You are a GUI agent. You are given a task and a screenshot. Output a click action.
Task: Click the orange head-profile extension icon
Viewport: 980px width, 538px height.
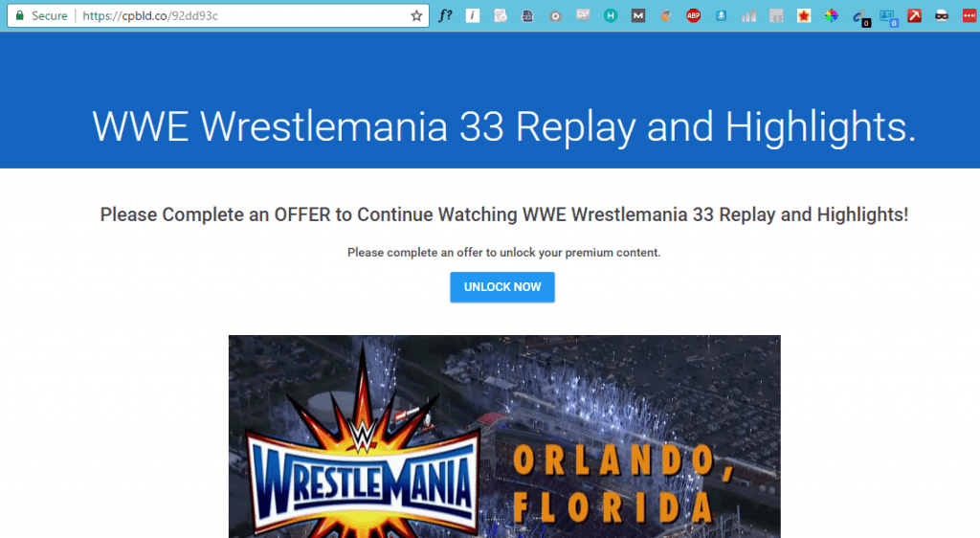666,15
